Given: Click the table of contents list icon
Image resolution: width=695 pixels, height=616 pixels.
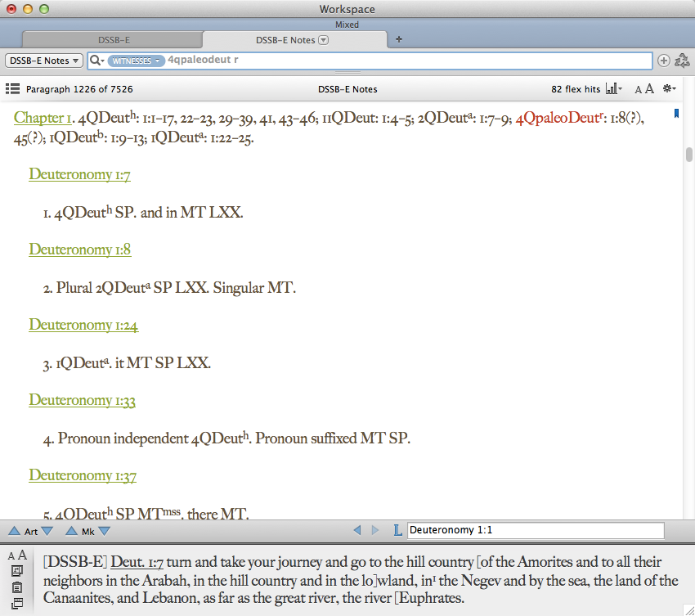Looking at the screenshot, I should pyautogui.click(x=12, y=89).
